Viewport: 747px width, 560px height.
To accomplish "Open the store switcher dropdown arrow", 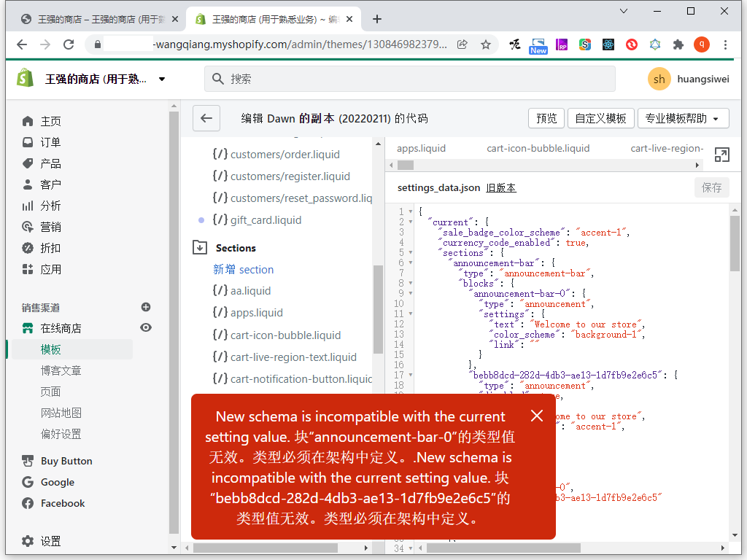I will (162, 79).
